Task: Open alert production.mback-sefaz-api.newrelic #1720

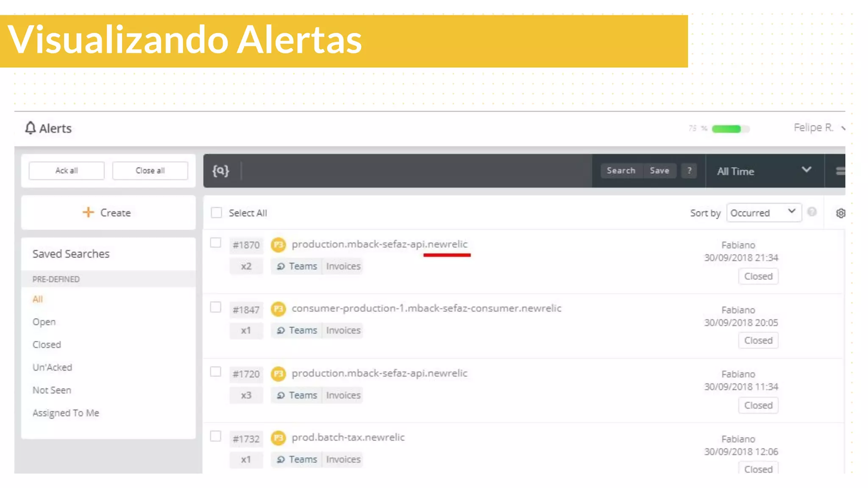Action: point(379,373)
